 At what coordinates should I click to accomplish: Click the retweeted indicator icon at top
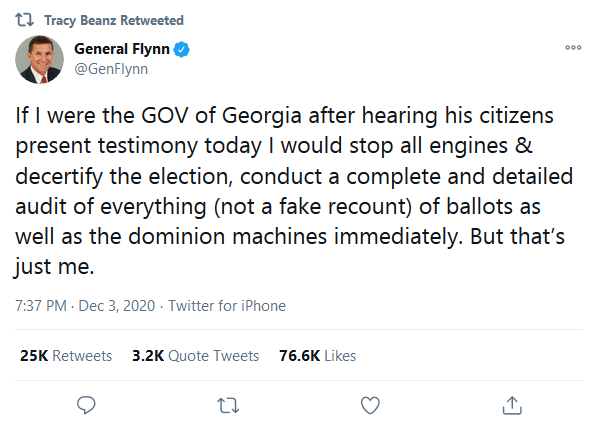[25, 19]
